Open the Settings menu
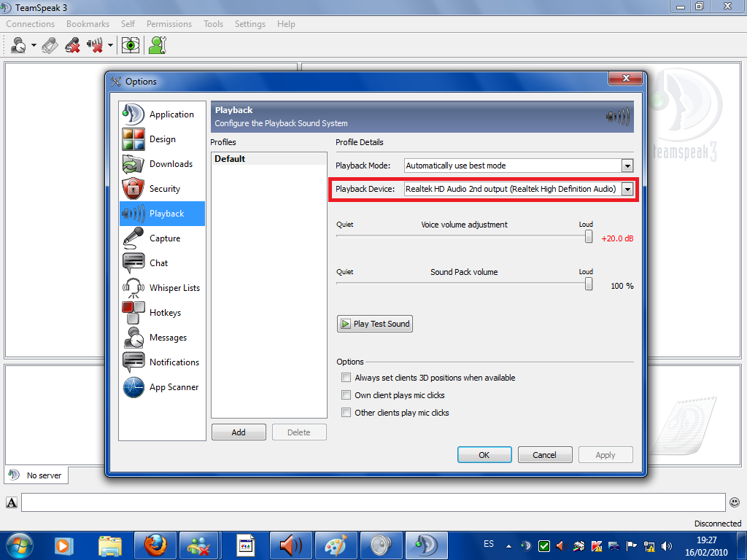The height and width of the screenshot is (560, 747). click(x=250, y=24)
